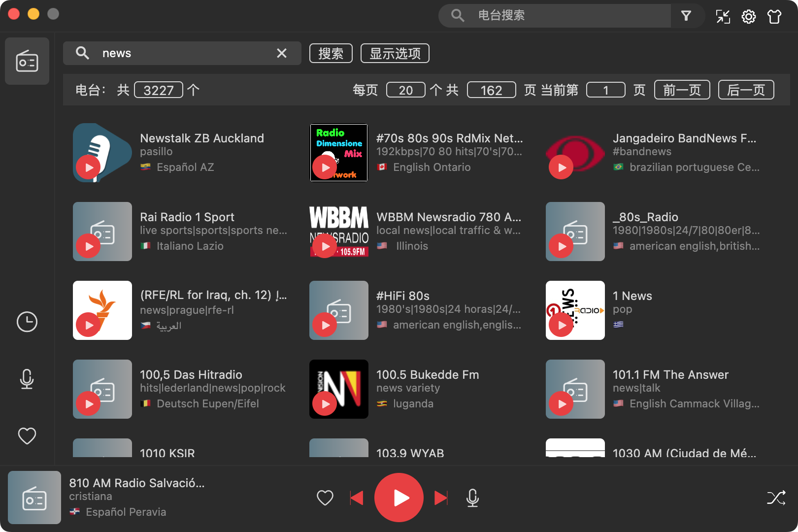Select the 103.9 WYAB station title

pyautogui.click(x=410, y=453)
